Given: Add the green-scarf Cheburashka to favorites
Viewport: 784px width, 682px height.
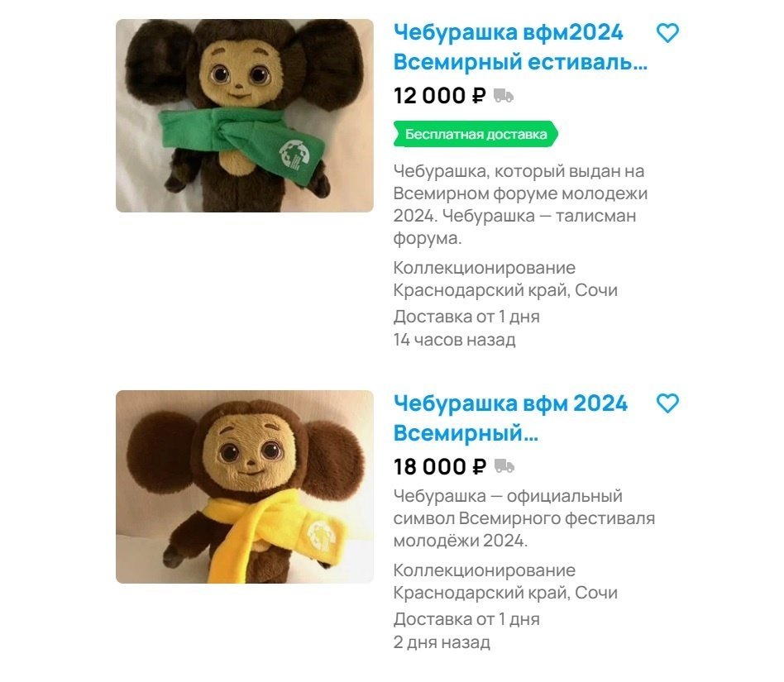Looking at the screenshot, I should coord(667,35).
